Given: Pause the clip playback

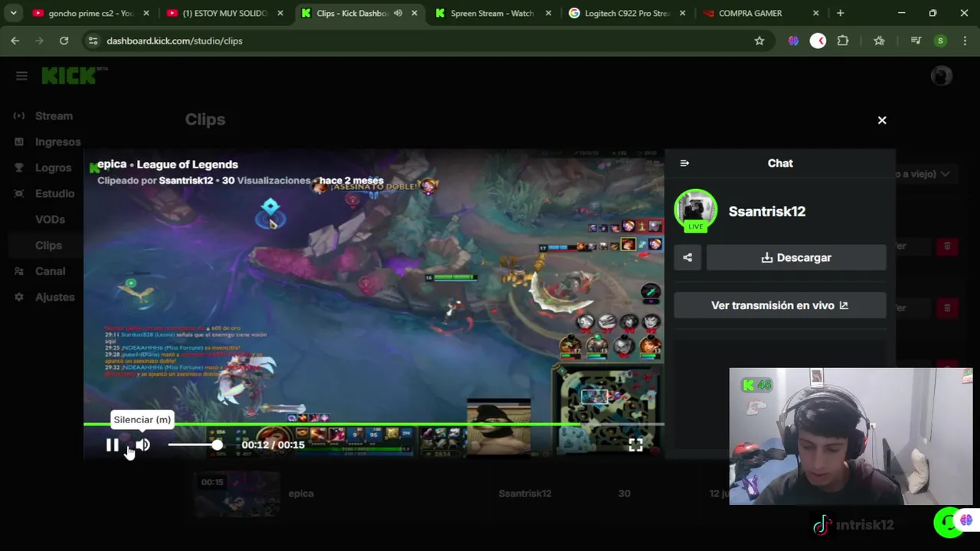Looking at the screenshot, I should coord(113,445).
